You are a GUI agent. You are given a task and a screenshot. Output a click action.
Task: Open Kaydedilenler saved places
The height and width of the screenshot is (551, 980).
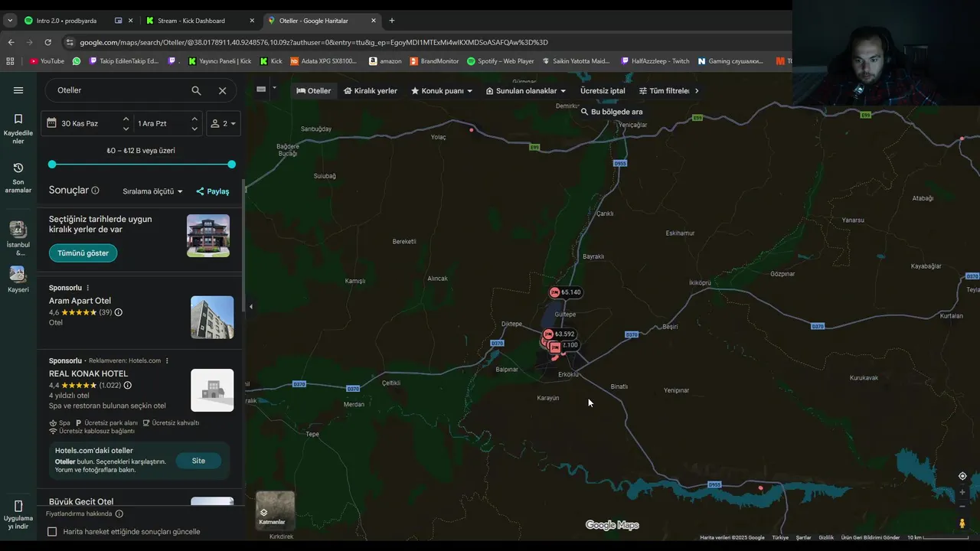pos(18,129)
